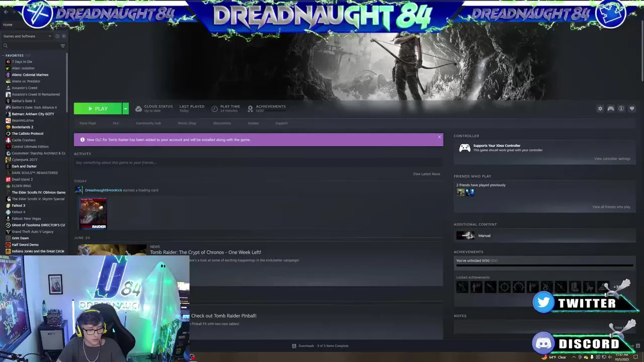Viewport: 644px width, 362px height.
Task: Open advanced library filter options icon
Action: click(x=62, y=46)
